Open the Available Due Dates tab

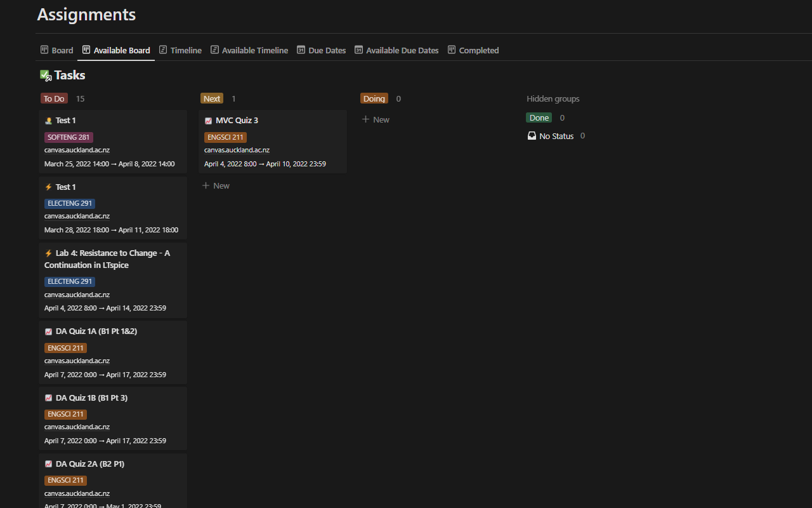[396, 50]
